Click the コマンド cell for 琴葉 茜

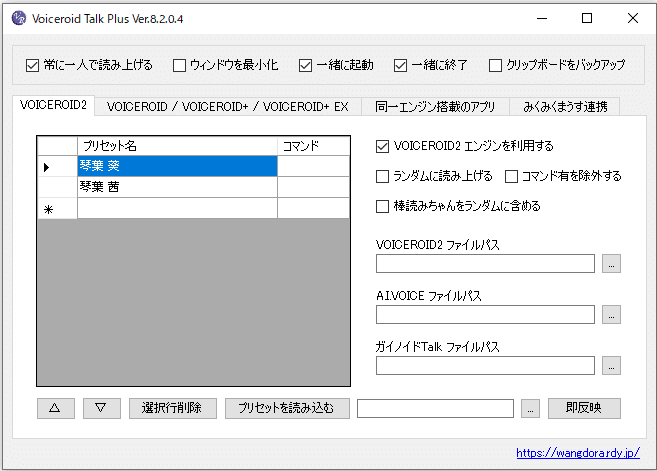pos(313,187)
